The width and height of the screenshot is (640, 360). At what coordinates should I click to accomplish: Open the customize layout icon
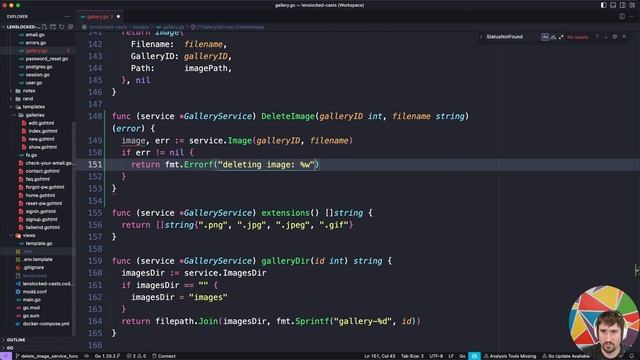tap(632, 5)
